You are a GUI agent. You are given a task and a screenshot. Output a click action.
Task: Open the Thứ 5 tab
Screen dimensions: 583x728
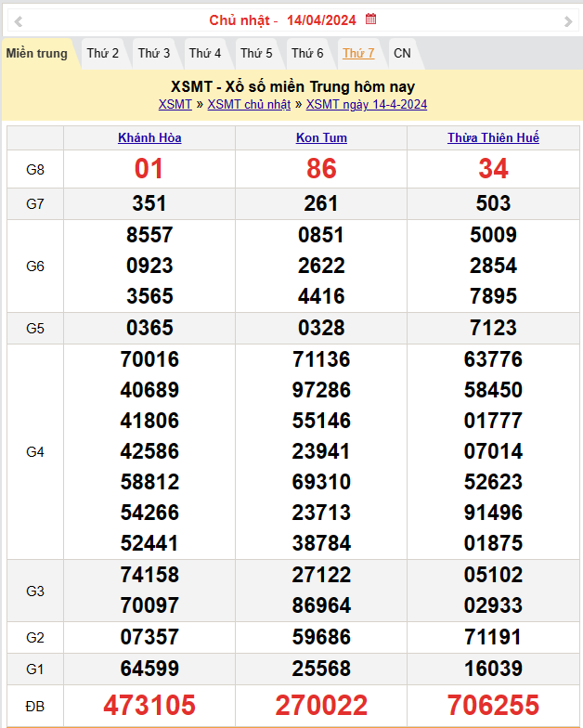(256, 54)
